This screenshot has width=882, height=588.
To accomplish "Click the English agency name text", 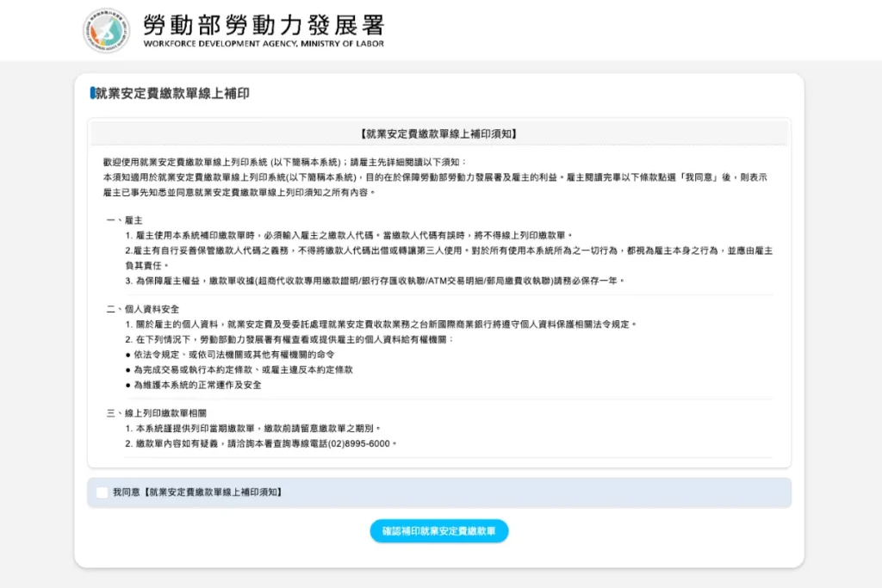I will 264,41.
